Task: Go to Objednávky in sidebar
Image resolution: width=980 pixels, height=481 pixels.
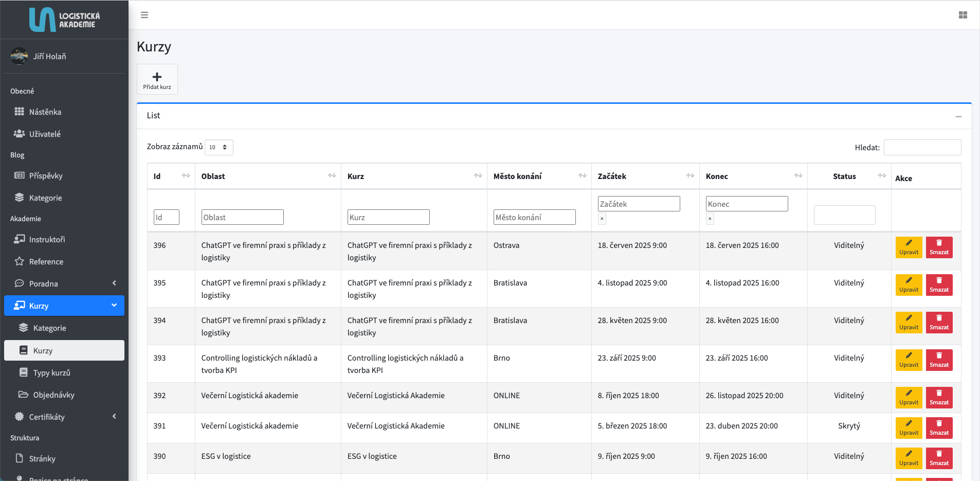Action: point(53,395)
